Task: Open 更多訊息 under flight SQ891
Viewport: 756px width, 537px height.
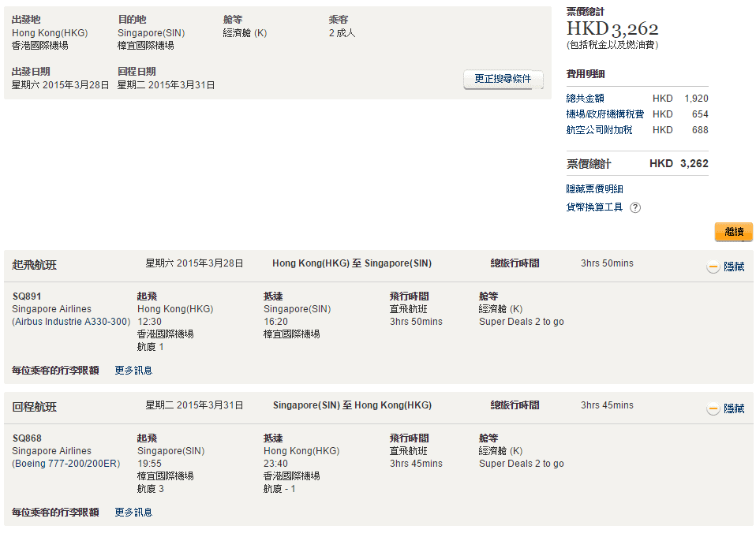Action: coord(133,371)
